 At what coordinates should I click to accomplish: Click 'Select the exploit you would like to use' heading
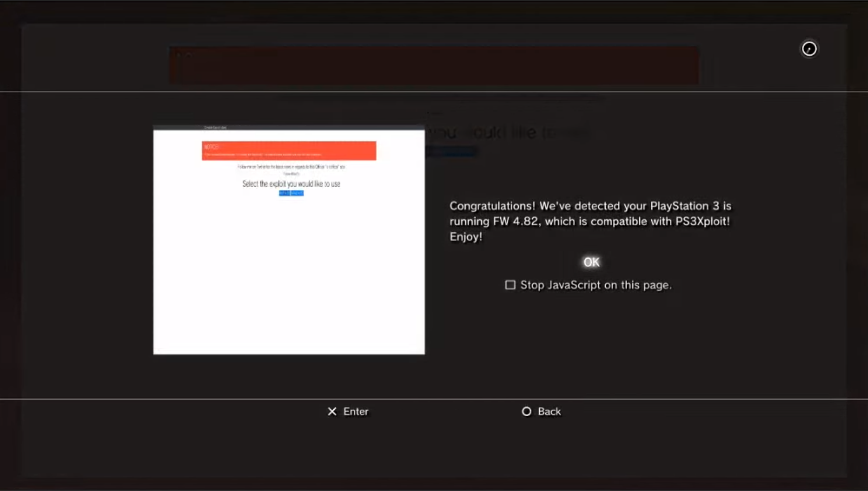291,184
